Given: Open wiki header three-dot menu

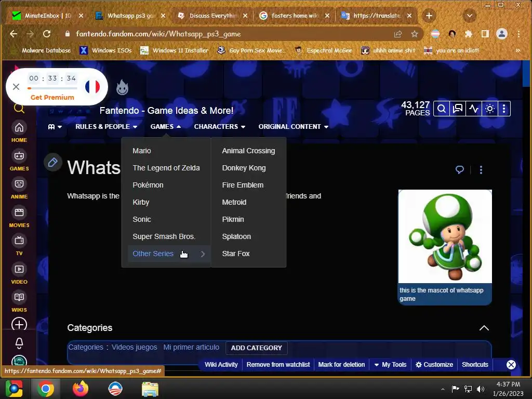Looking at the screenshot, I should click(x=504, y=109).
